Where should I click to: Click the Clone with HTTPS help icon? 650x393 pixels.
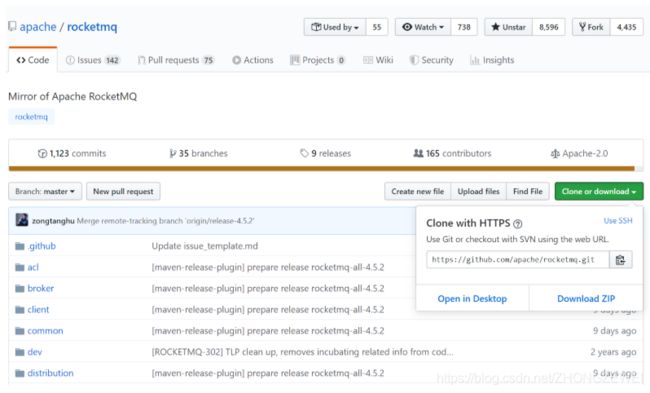pos(517,224)
